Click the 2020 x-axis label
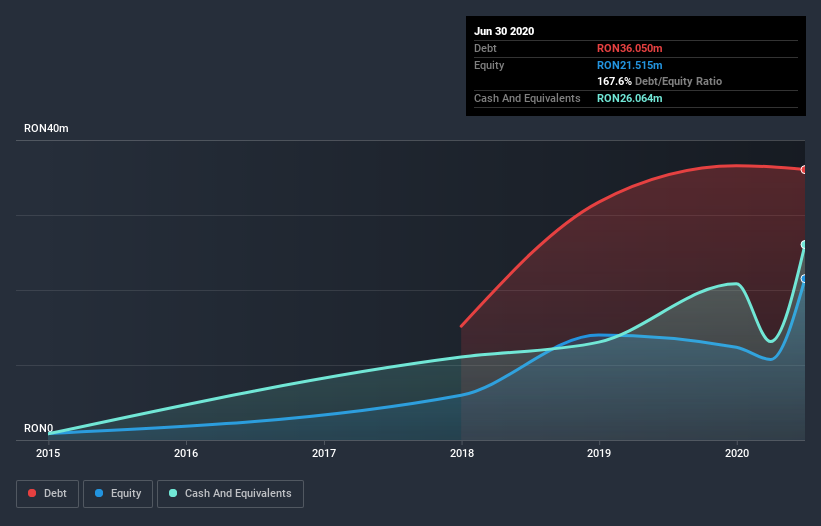 (x=737, y=453)
